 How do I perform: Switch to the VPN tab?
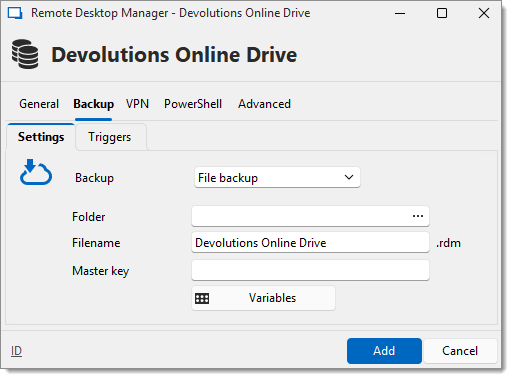pos(137,104)
